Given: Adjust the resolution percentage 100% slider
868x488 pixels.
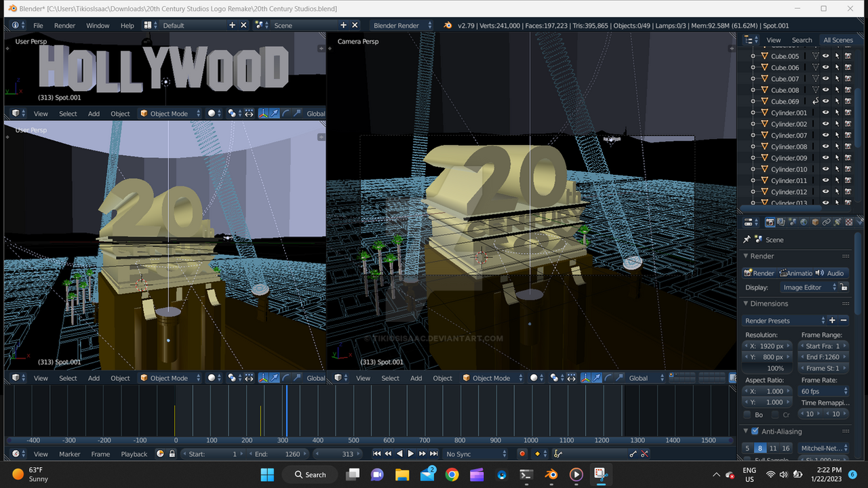Looking at the screenshot, I should pyautogui.click(x=767, y=369).
